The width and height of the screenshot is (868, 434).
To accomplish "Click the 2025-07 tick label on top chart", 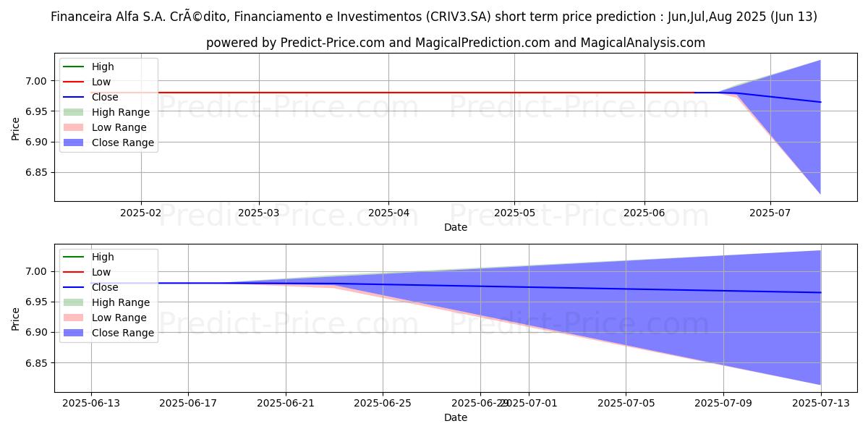I will click(x=770, y=213).
